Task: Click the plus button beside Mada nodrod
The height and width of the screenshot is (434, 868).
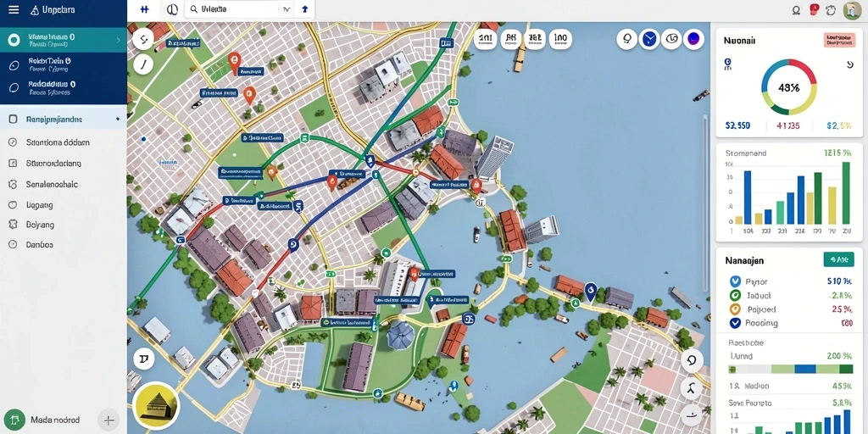Action: [x=109, y=420]
